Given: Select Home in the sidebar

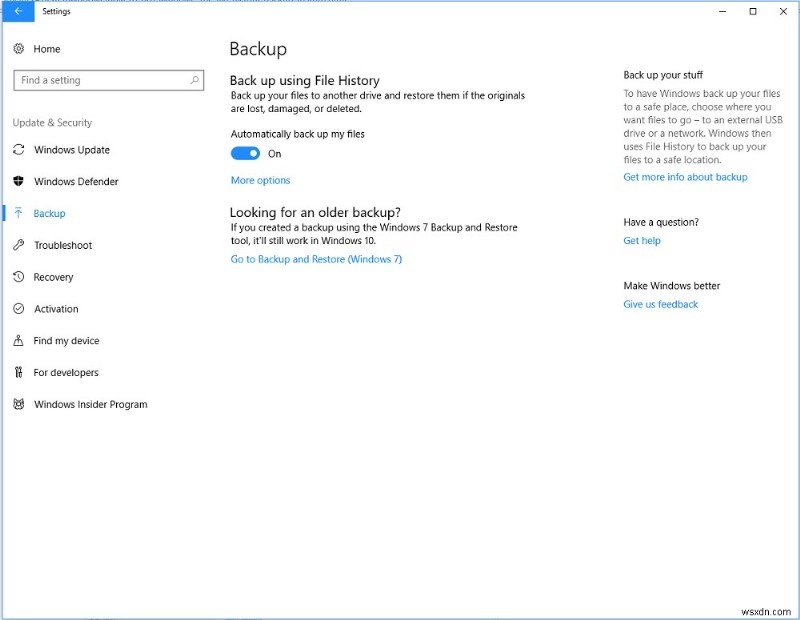Looking at the screenshot, I should click(x=47, y=48).
